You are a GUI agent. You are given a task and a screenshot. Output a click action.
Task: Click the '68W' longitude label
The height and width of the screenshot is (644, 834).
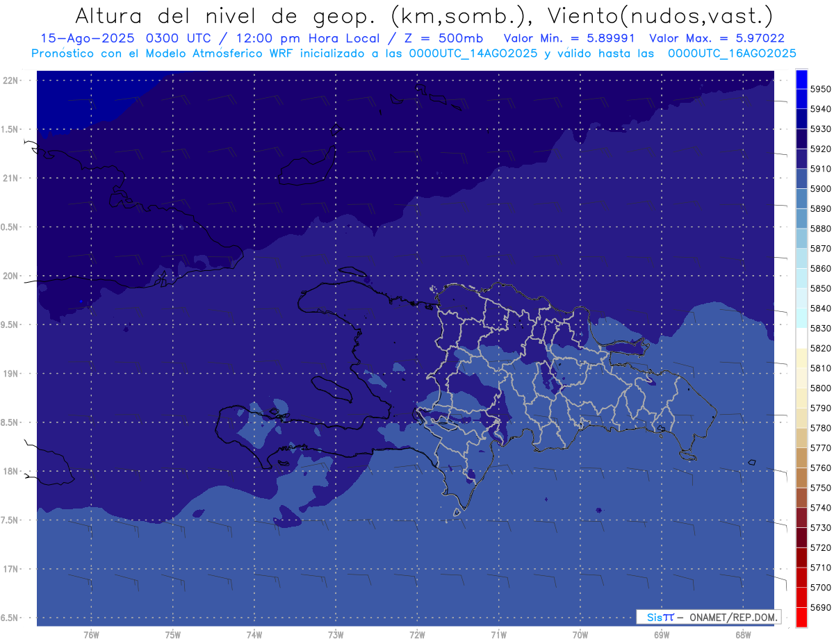[743, 635]
